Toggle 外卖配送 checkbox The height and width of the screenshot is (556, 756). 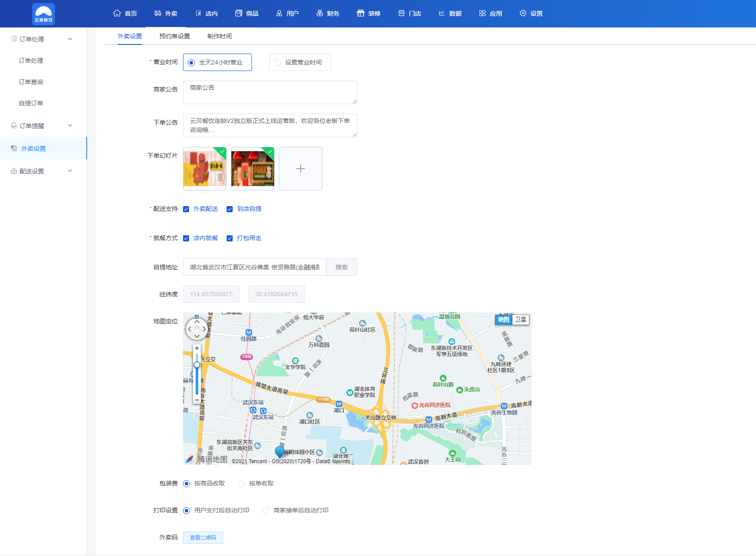coord(186,209)
